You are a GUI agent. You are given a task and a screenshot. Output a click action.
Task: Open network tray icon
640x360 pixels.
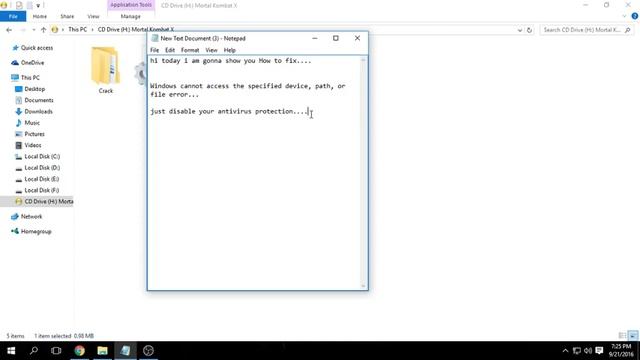click(577, 351)
